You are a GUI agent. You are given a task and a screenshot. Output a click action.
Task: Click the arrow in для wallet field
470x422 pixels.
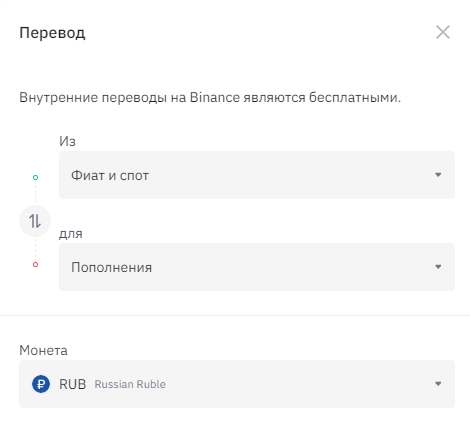pyautogui.click(x=438, y=267)
